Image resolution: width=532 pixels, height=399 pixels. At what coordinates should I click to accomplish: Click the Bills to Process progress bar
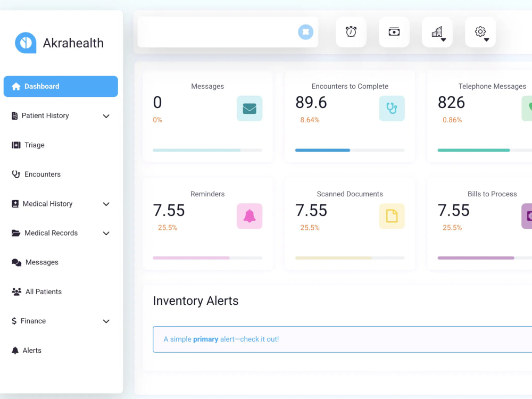[x=485, y=258]
